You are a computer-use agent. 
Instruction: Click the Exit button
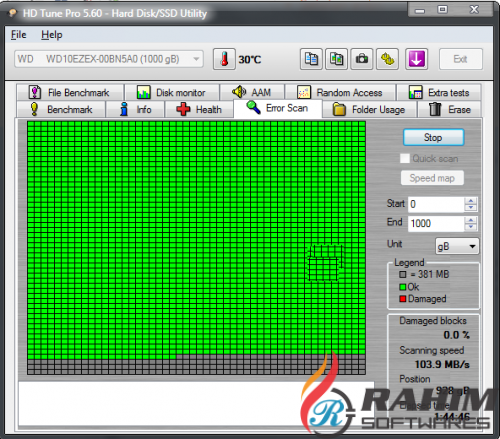point(461,59)
